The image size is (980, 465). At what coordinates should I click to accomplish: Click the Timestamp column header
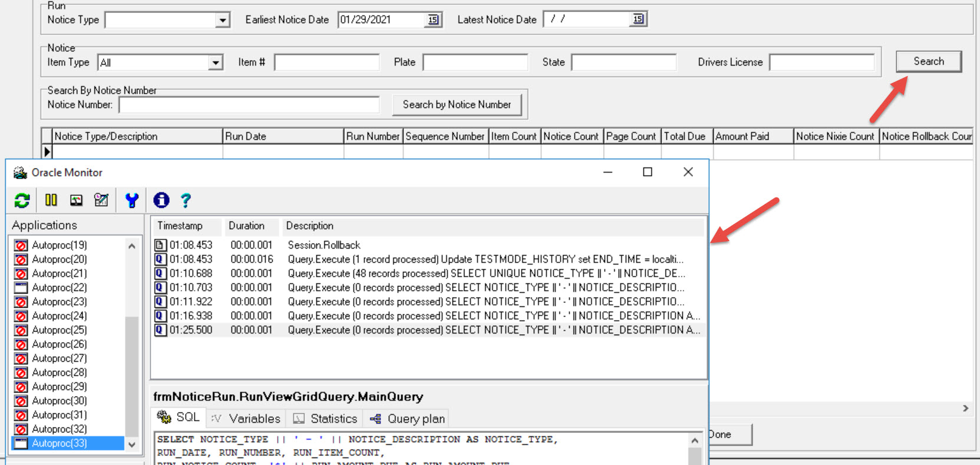point(187,226)
